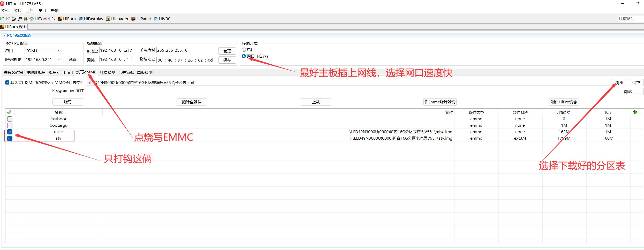Click the 管理 button
Image resolution: width=644 pixels, height=250 pixels.
pyautogui.click(x=227, y=51)
